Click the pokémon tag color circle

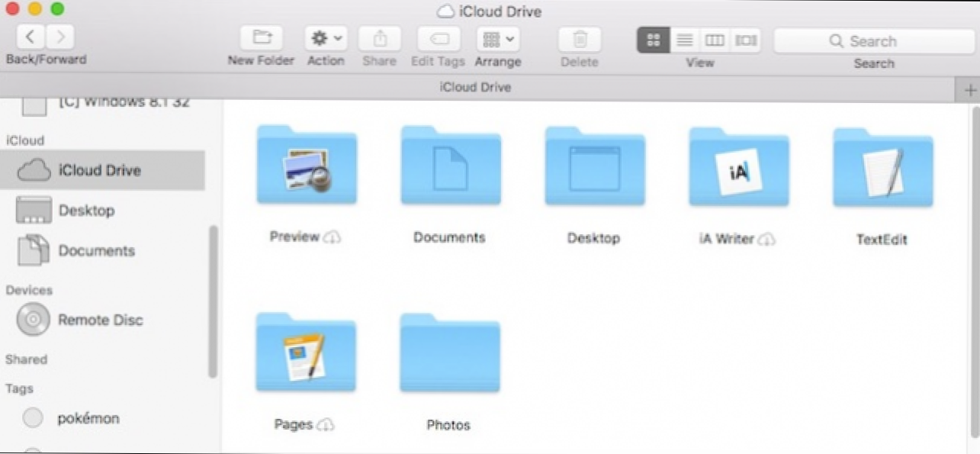[33, 418]
